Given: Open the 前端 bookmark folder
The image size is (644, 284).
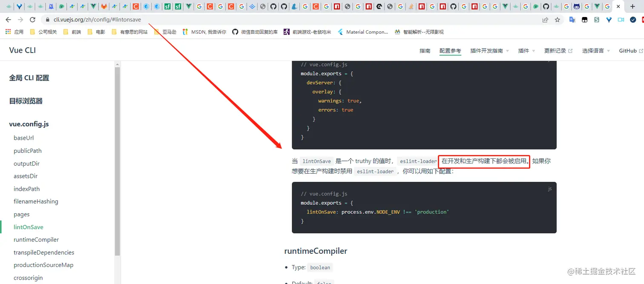Looking at the screenshot, I should (72, 32).
